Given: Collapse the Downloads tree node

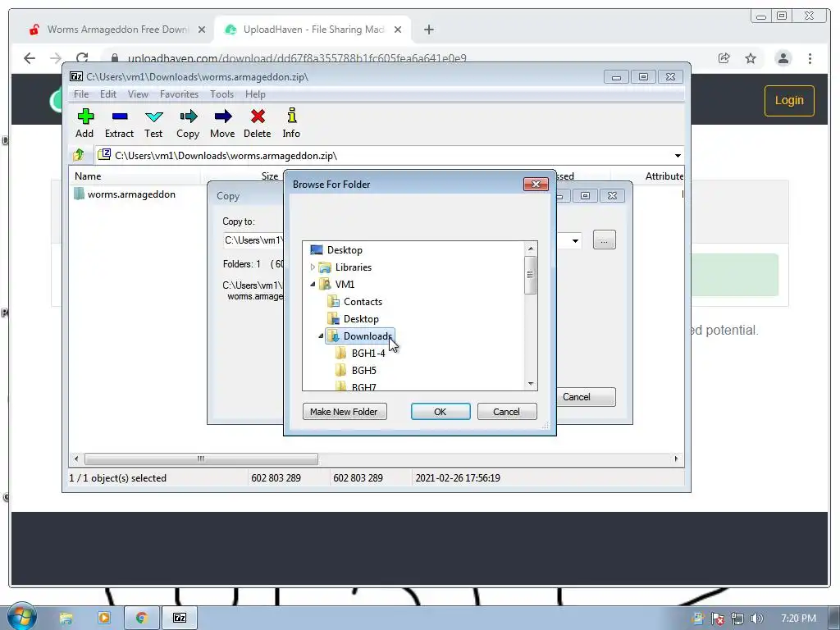Looking at the screenshot, I should coord(321,336).
